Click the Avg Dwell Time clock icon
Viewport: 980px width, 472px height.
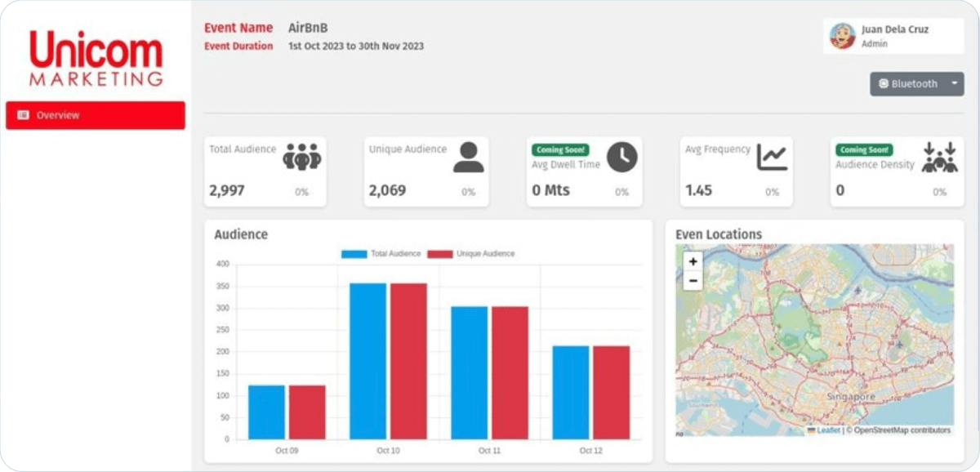pos(621,157)
